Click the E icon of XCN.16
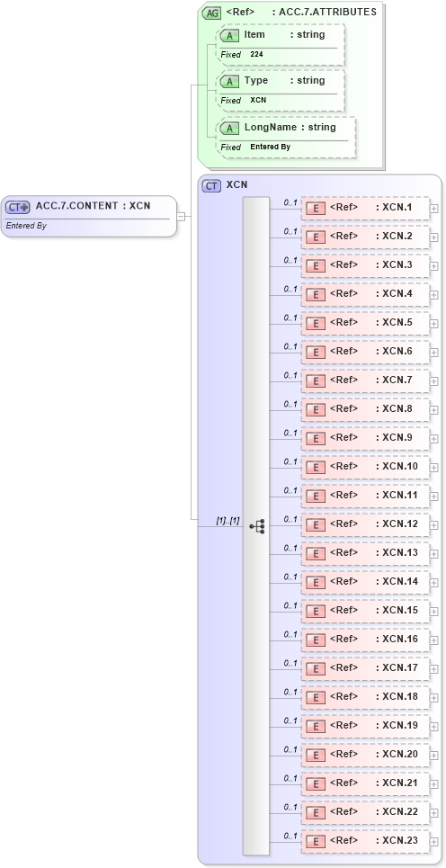Image resolution: width=446 pixels, height=868 pixels. (316, 640)
